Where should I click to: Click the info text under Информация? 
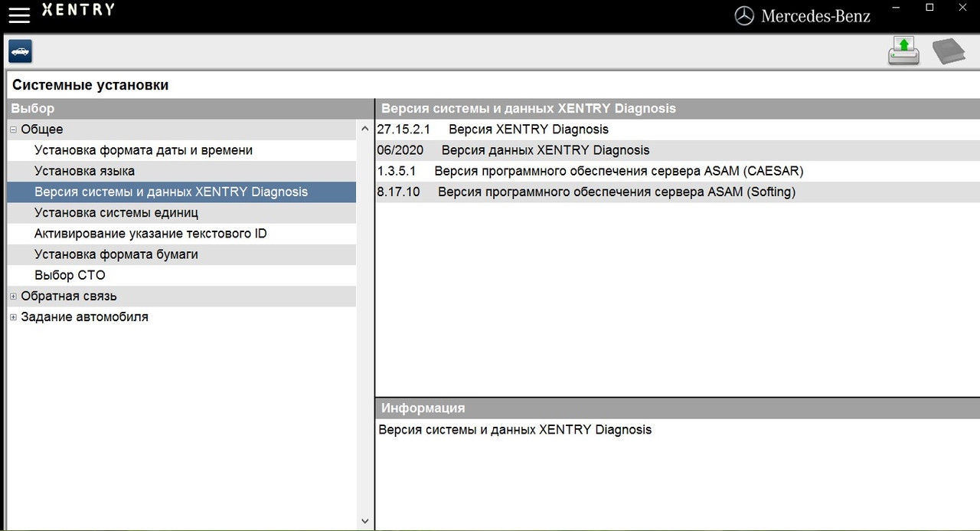click(515, 430)
